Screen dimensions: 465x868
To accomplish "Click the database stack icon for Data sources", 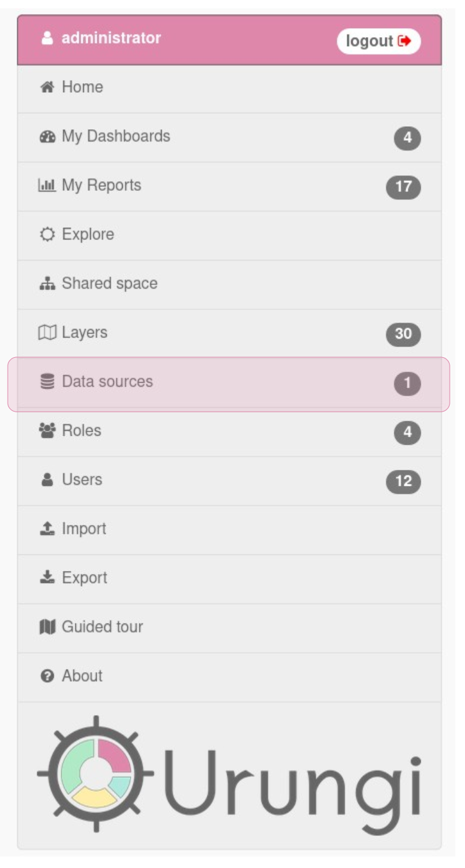I will [47, 382].
